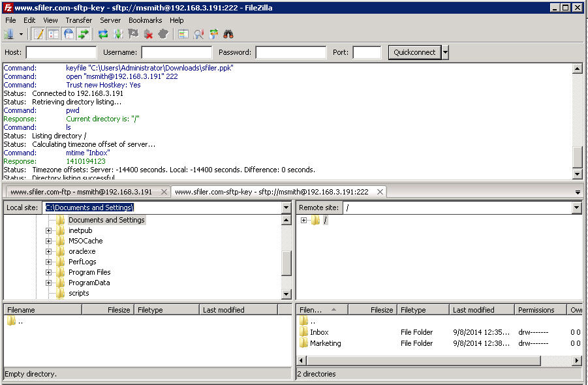Close the www.sfiler.com-ftp tab
588x385 pixels.
tap(164, 192)
